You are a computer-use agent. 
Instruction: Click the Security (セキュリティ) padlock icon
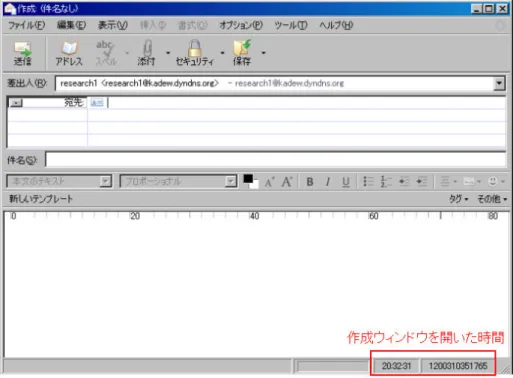coord(195,53)
